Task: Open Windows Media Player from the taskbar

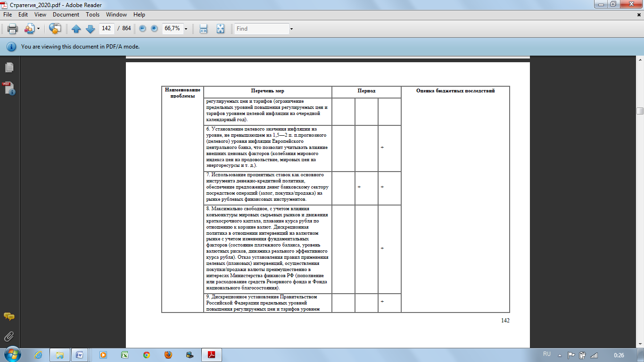Action: (103, 354)
